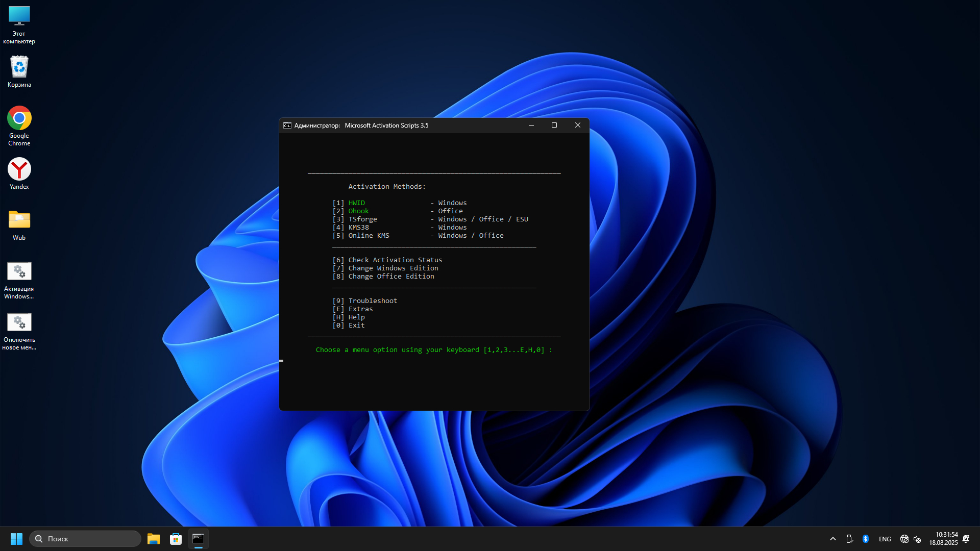
Task: Open Этот компьютер desktop icon
Action: 19,16
